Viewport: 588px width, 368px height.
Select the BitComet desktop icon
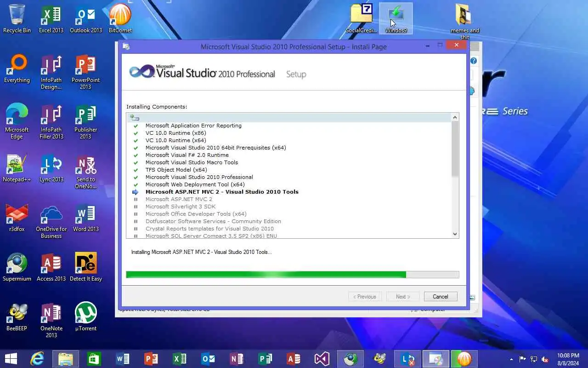tap(120, 18)
